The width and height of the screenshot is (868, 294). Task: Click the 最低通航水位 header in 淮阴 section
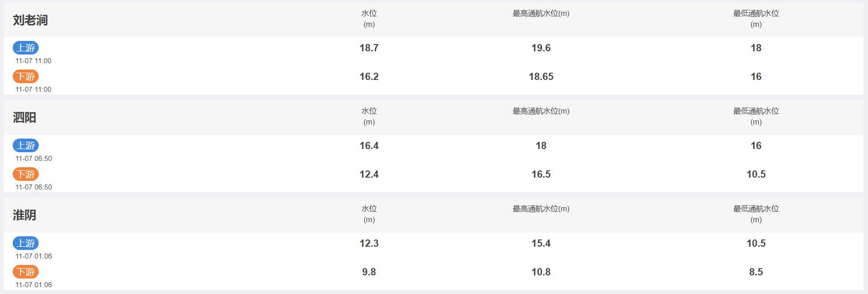click(756, 214)
